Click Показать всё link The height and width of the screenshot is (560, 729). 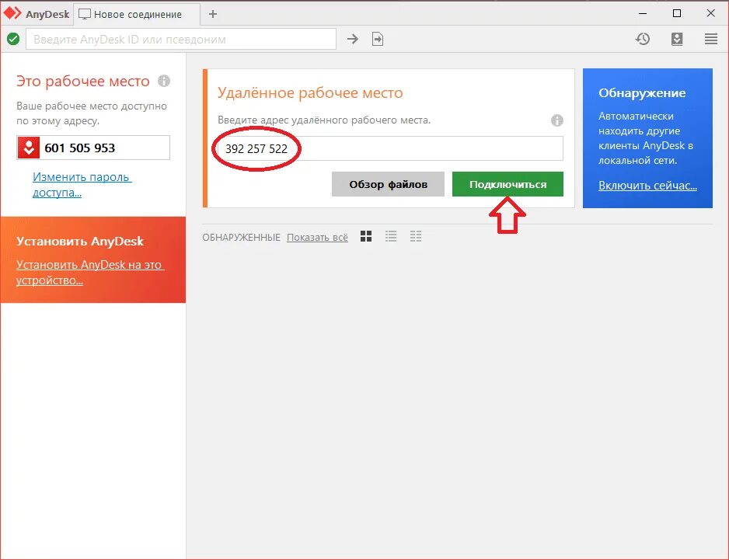pyautogui.click(x=317, y=237)
